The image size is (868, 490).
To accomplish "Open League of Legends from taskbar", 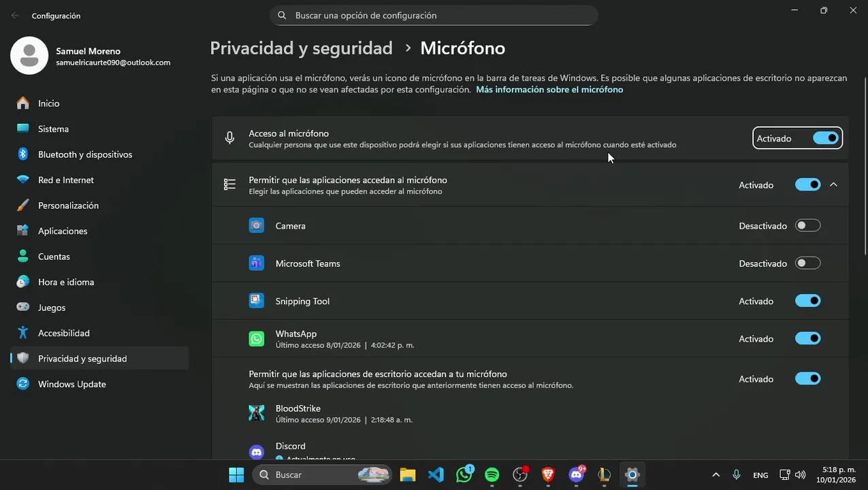I will (604, 474).
